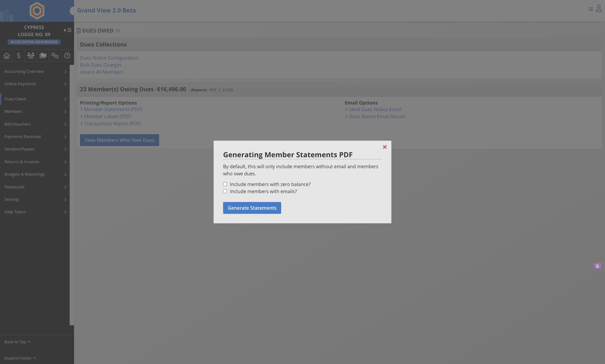Click Generate Statements button
This screenshot has width=605, height=364.
(252, 208)
